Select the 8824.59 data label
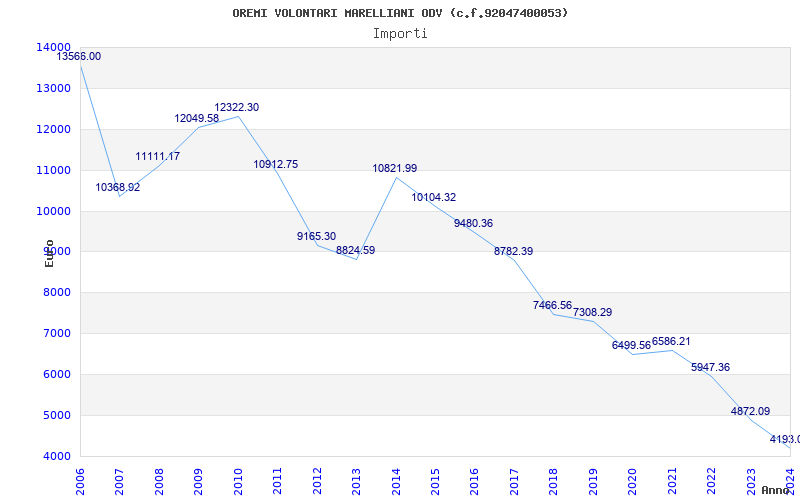 pos(356,251)
